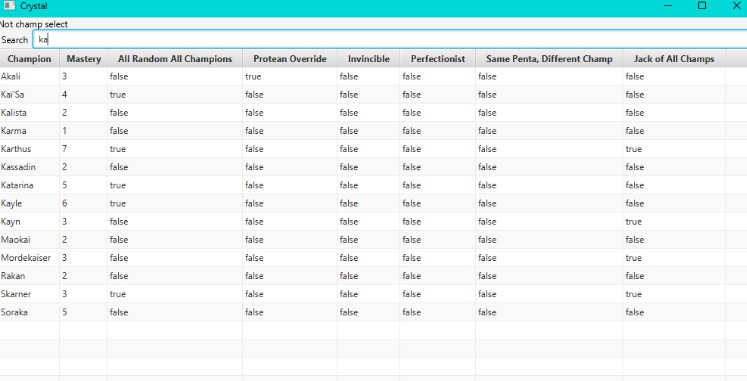This screenshot has width=747, height=381.
Task: Click the Crystal app icon in title bar
Action: coord(9,6)
